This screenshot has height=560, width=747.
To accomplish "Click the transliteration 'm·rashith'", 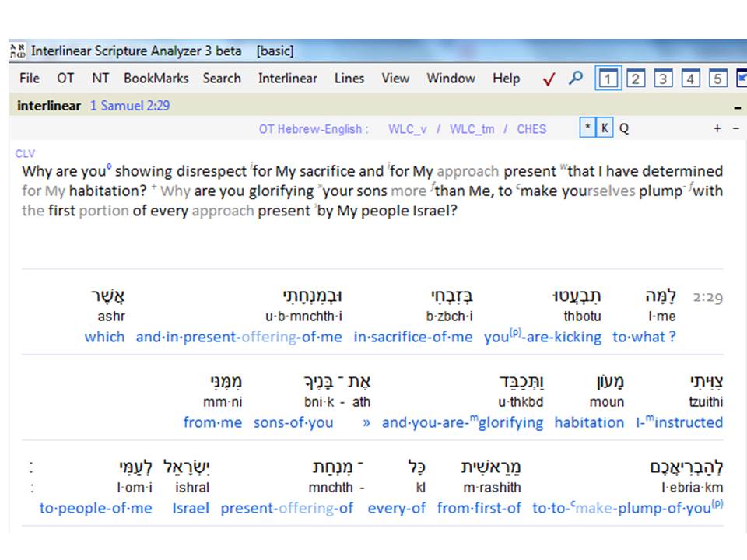I will tap(492, 488).
